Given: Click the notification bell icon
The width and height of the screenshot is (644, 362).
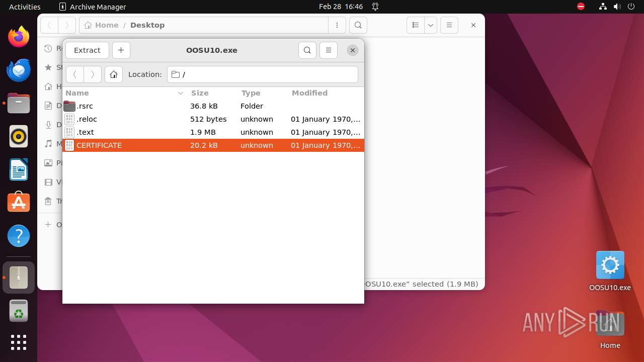Looking at the screenshot, I should [375, 7].
